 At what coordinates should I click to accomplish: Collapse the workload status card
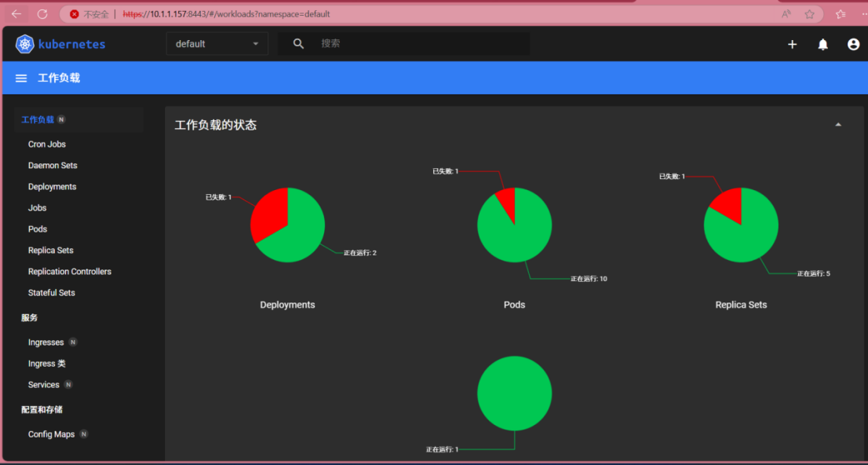(x=838, y=125)
